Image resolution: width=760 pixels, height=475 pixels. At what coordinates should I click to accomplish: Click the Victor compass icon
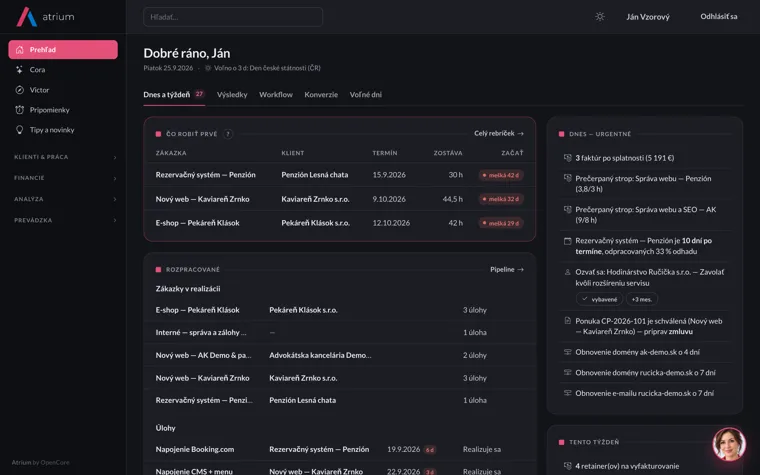(x=19, y=90)
